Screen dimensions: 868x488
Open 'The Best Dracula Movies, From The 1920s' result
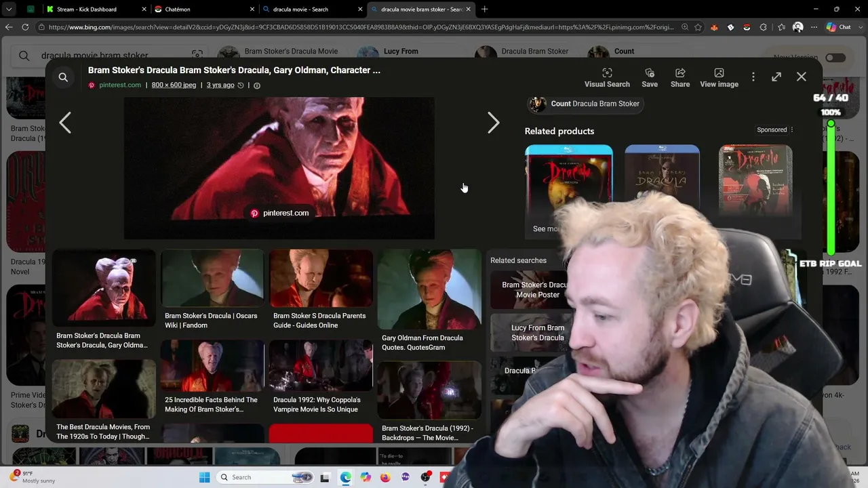104,401
